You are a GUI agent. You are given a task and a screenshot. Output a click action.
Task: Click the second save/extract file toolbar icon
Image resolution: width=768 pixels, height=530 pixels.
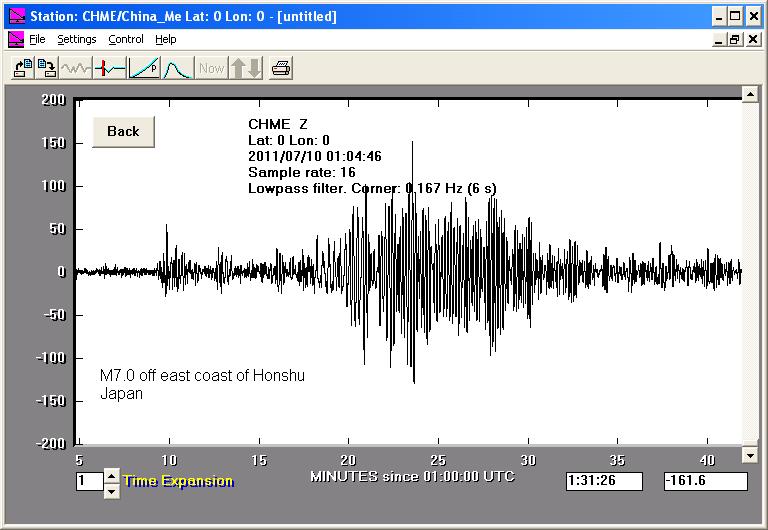pyautogui.click(x=45, y=68)
